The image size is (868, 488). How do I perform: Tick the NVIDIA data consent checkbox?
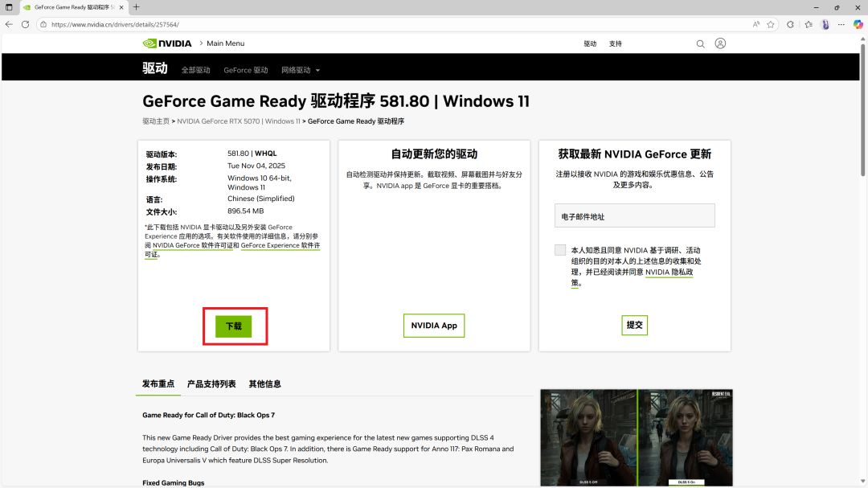click(x=560, y=250)
